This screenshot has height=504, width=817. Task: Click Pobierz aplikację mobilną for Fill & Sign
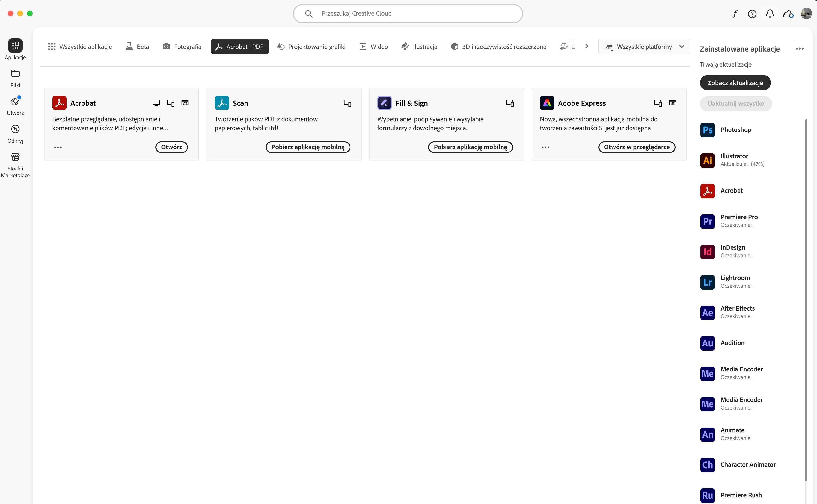coord(471,147)
